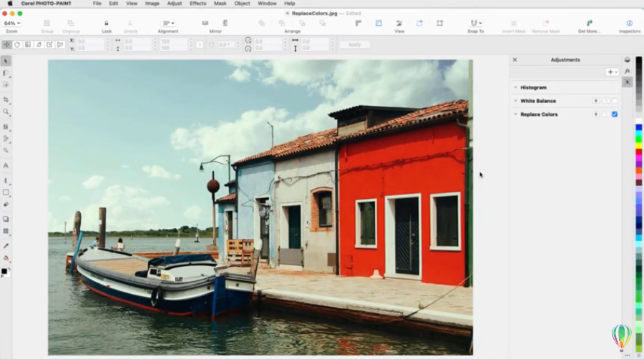Screen dimensions: 644x359
Task: Click the Remove Mask toolbar icon
Action: point(546,24)
